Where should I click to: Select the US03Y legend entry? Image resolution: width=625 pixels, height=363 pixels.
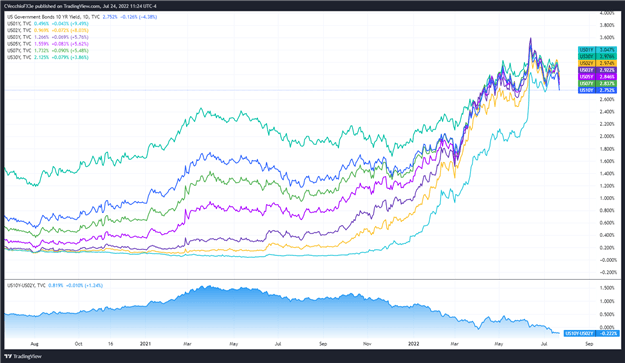tap(48, 37)
